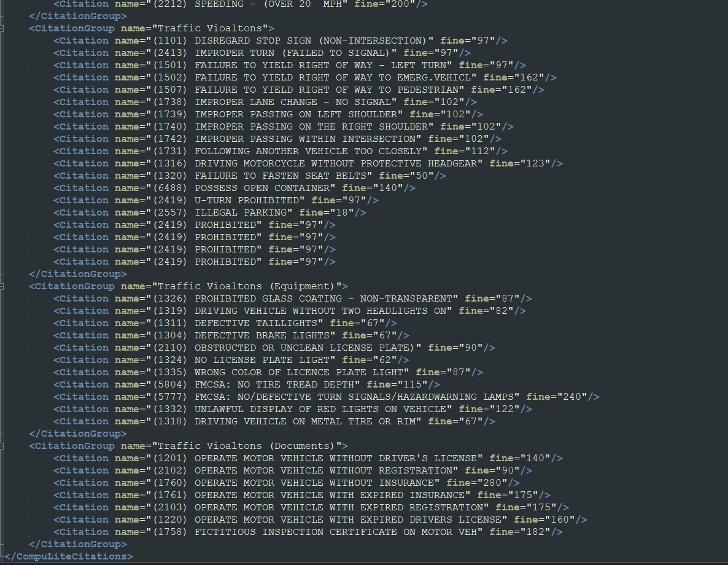
Task: Click the closing CompuLiteCitations tag
Action: (x=71, y=556)
